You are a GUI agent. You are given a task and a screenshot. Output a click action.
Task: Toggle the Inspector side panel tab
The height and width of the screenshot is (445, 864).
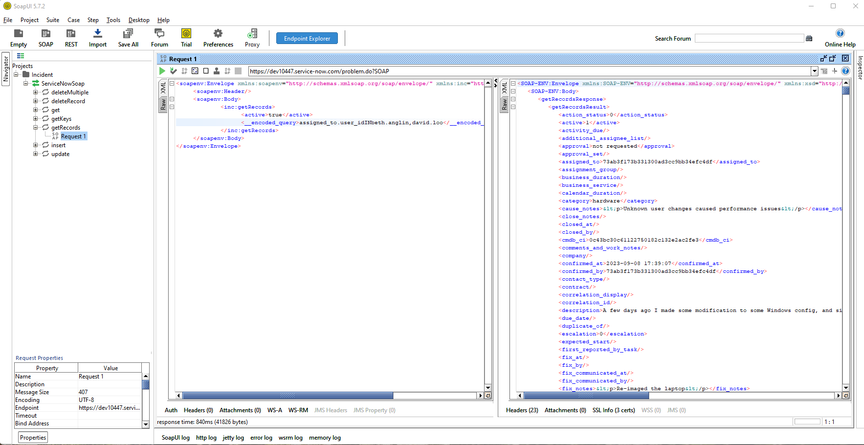[858, 67]
